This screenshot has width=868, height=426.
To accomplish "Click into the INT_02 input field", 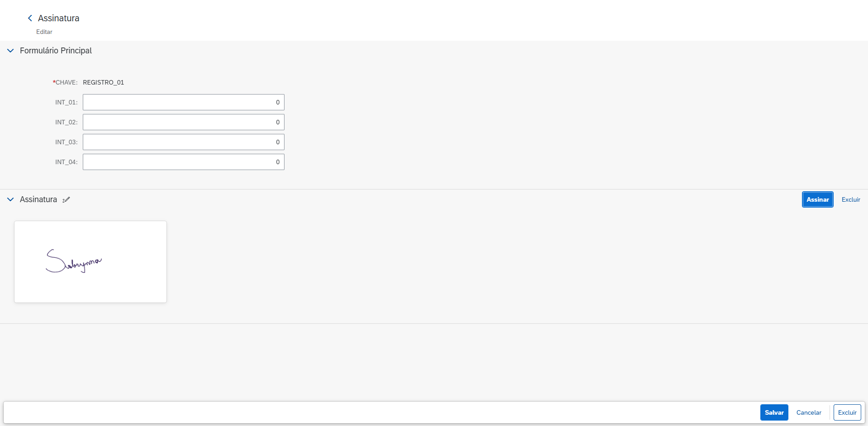I will click(183, 122).
